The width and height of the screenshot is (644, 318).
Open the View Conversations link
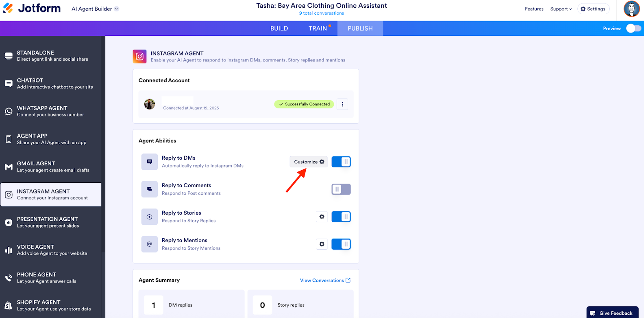pyautogui.click(x=325, y=281)
